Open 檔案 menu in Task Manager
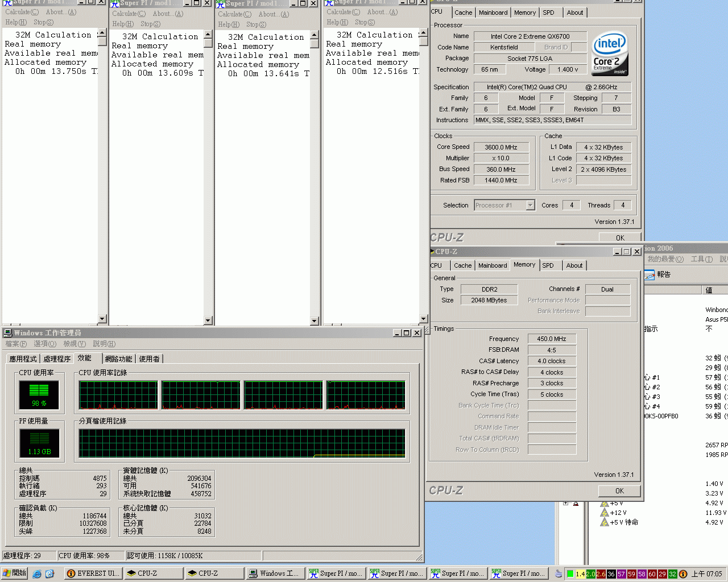Screen dimensions: 728x582 (16, 344)
